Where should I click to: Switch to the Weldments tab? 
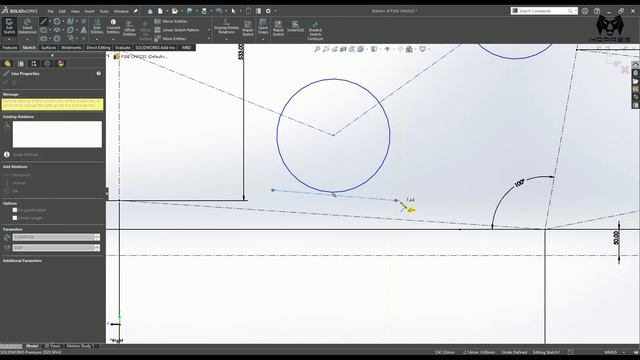pyautogui.click(x=71, y=48)
